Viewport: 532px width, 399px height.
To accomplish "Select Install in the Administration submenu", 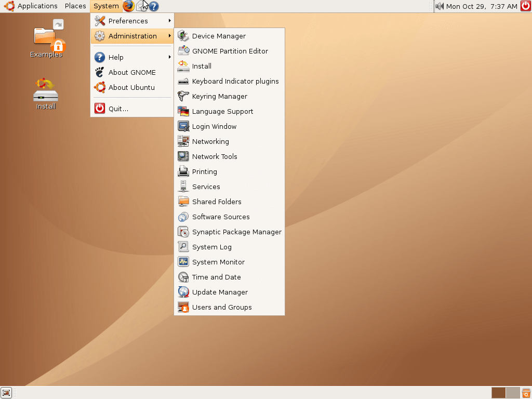I will (229, 66).
